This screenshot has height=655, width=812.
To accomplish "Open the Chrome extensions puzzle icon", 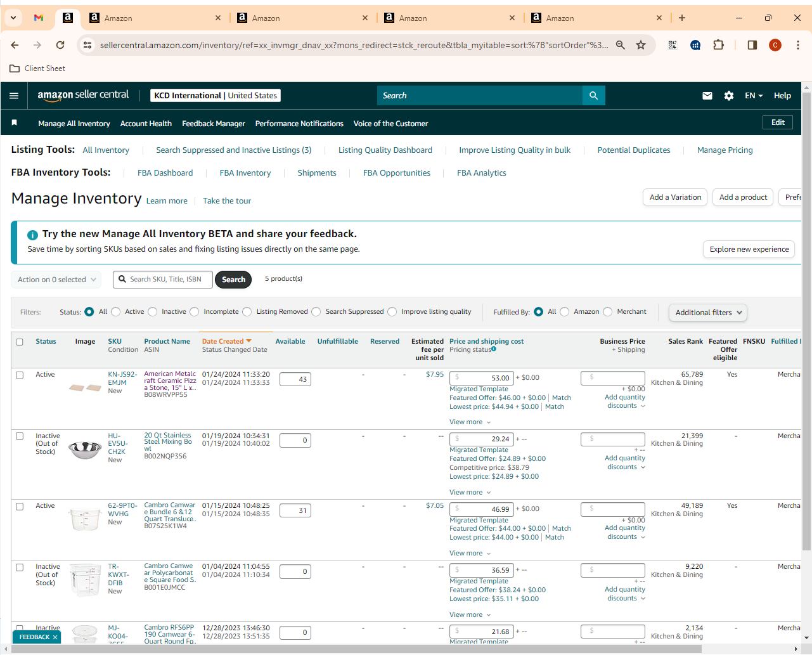I will [718, 45].
